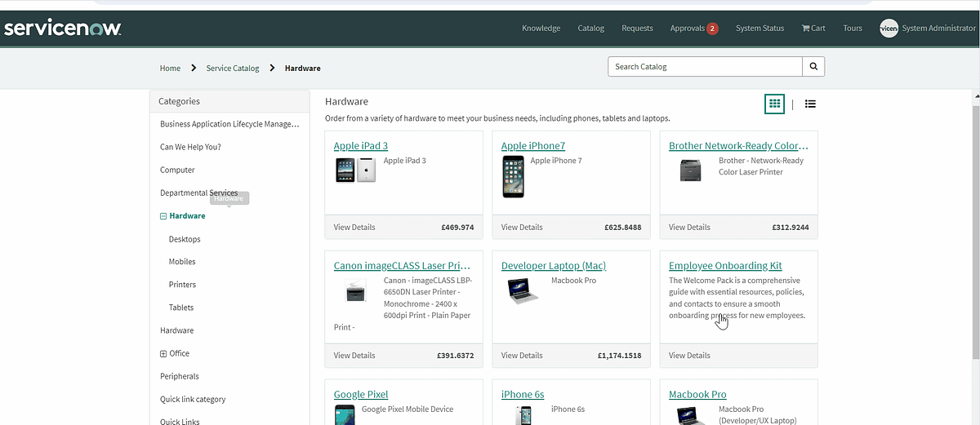Expand the Office category
The image size is (980, 425).
163,353
